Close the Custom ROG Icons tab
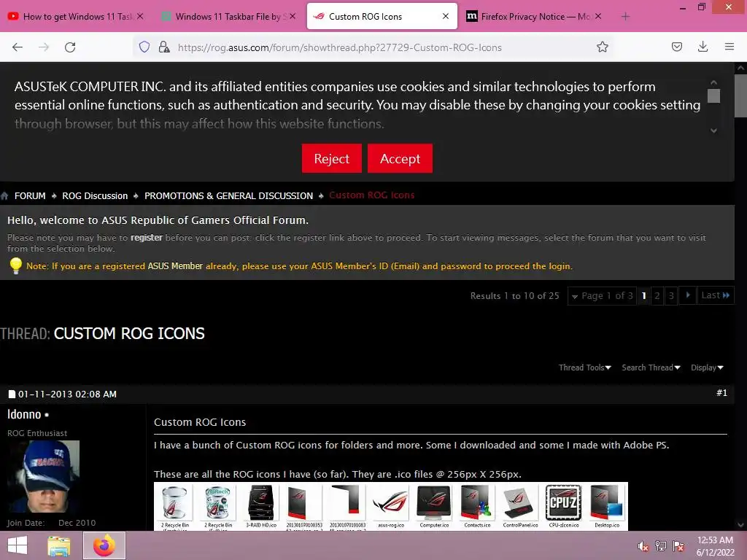 [x=446, y=16]
